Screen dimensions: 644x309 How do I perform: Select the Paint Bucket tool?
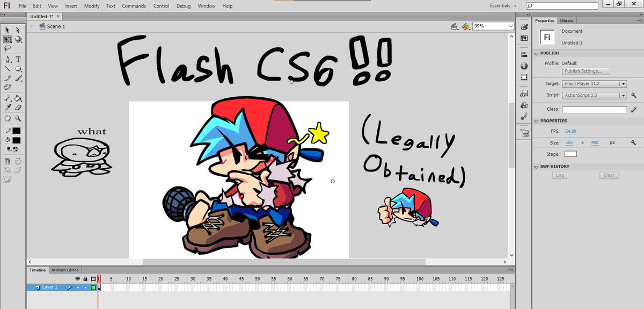click(x=18, y=98)
